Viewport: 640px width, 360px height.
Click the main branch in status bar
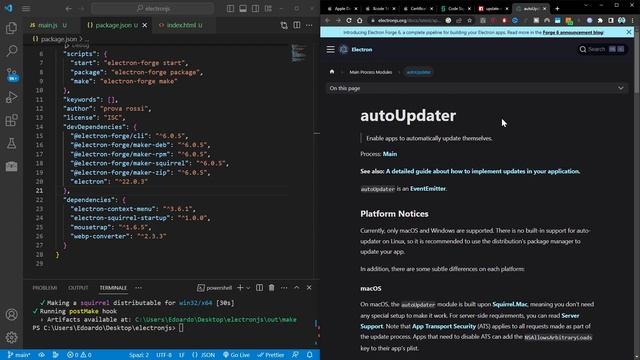click(x=19, y=355)
